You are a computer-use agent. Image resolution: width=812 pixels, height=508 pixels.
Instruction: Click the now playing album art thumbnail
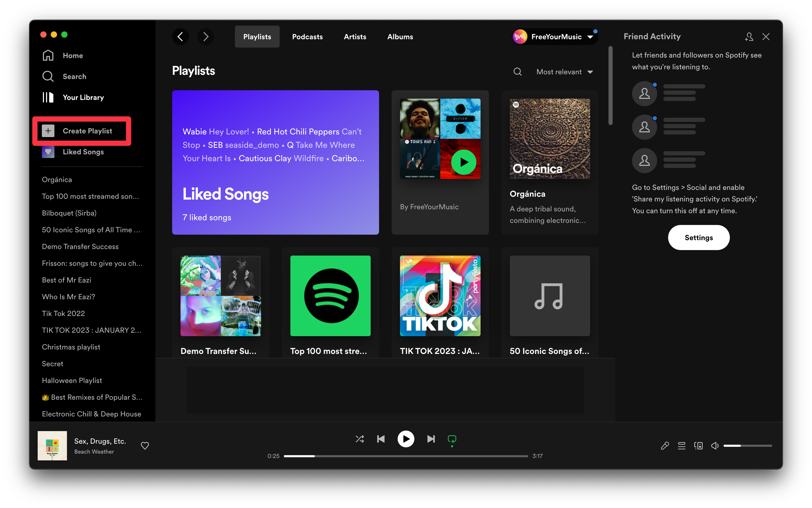pyautogui.click(x=52, y=445)
